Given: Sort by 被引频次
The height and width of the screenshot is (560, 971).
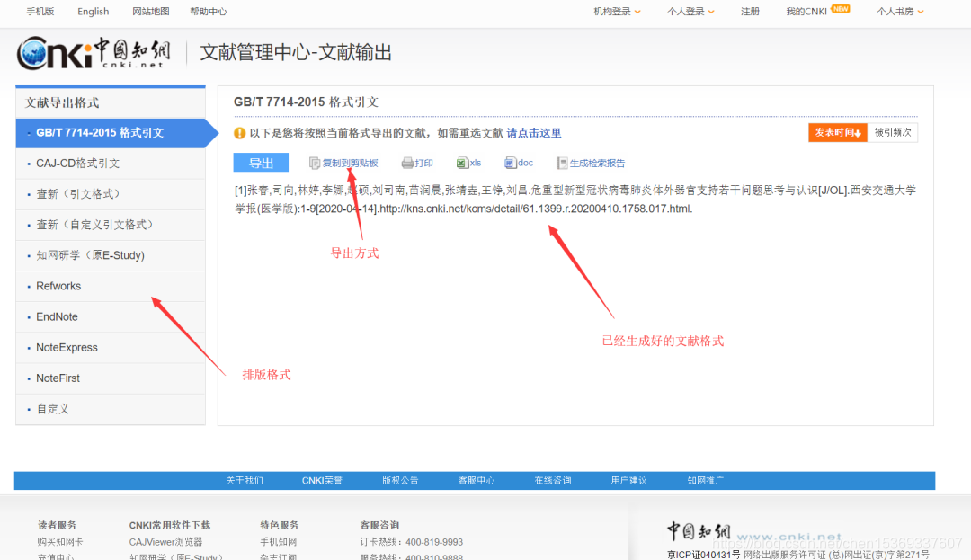Looking at the screenshot, I should click(893, 132).
